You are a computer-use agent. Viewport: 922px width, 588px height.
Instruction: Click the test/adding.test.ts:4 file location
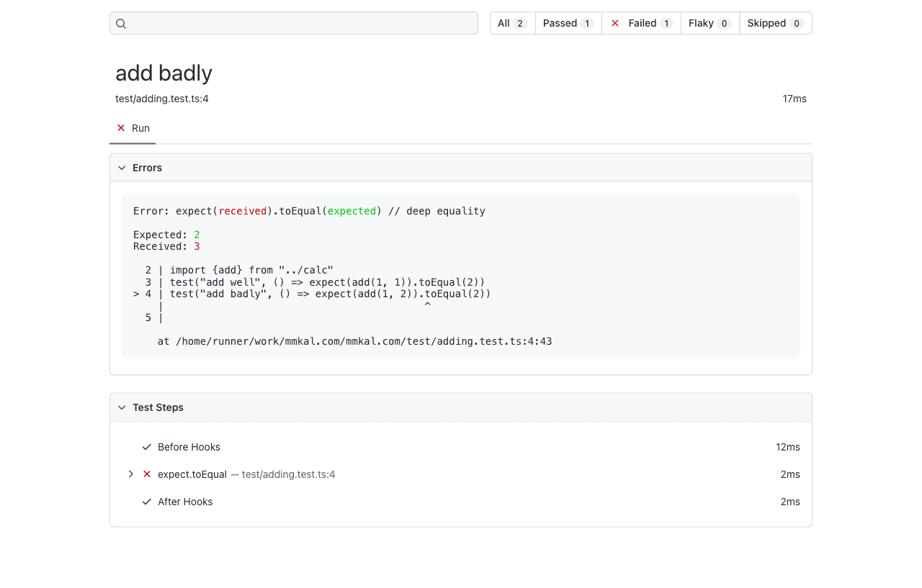[x=162, y=99]
